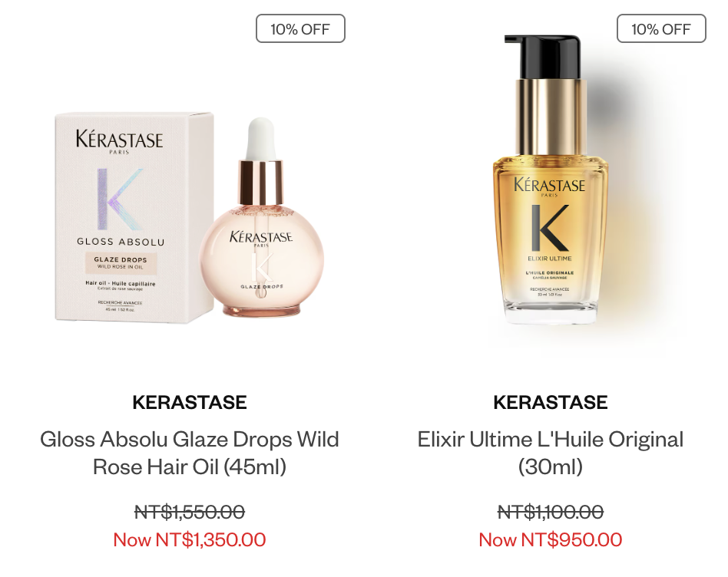Viewport: 728px width, 577px height.
Task: Open the left KERASTASE brand link
Action: [x=190, y=402]
